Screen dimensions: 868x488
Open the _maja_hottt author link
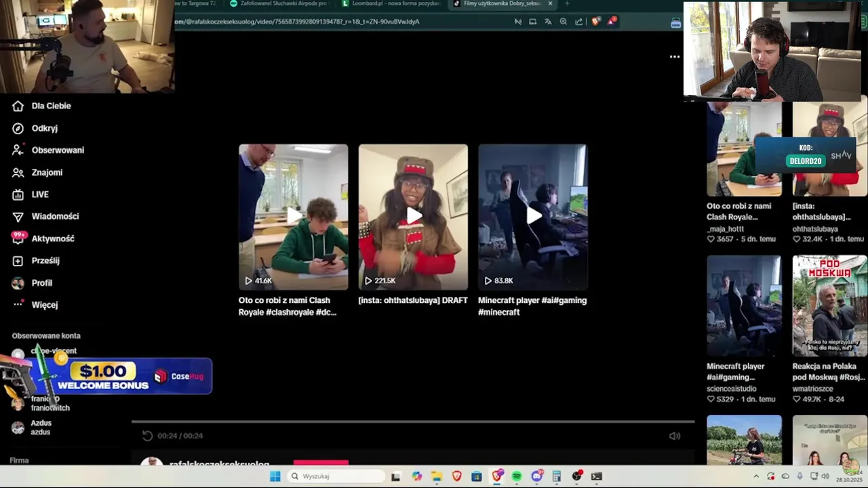[x=725, y=229]
